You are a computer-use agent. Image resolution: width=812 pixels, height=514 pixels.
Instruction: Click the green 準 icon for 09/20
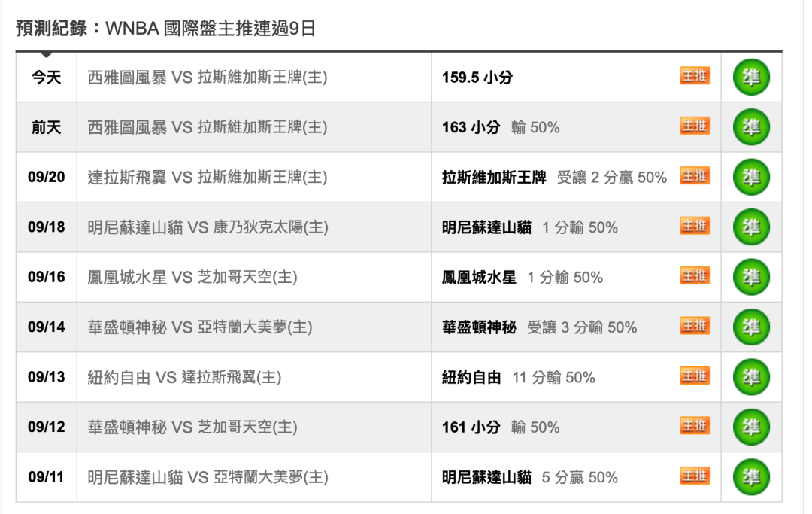[x=751, y=177]
